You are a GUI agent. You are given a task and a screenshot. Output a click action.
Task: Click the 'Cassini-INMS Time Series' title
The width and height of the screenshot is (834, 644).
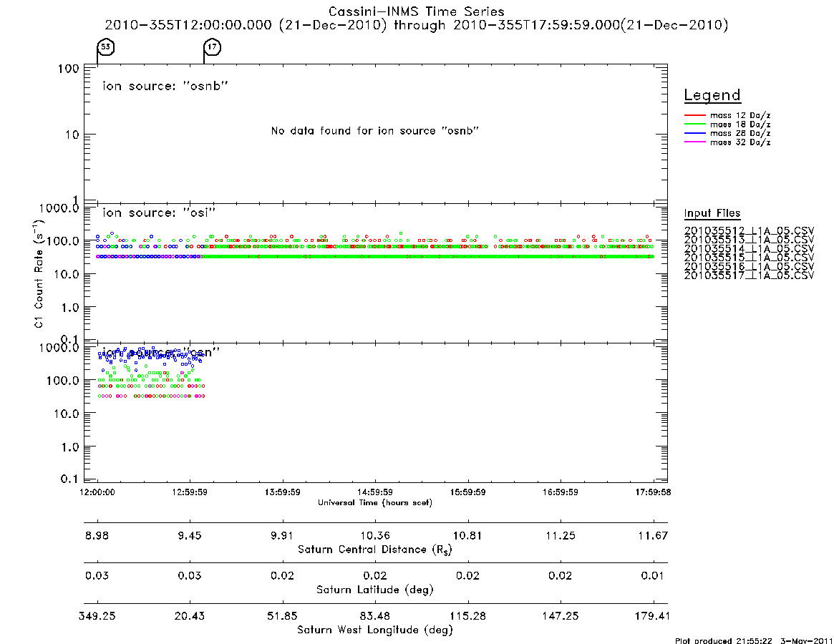pyautogui.click(x=417, y=11)
